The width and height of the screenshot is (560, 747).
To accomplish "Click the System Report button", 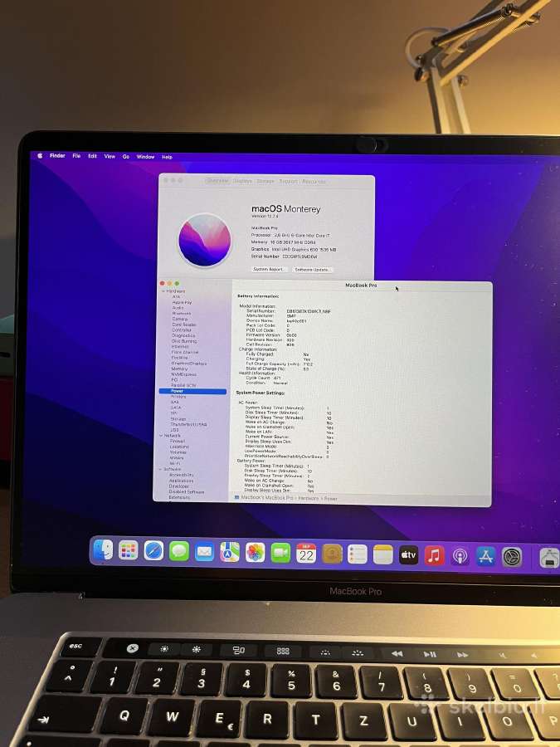I will (269, 269).
